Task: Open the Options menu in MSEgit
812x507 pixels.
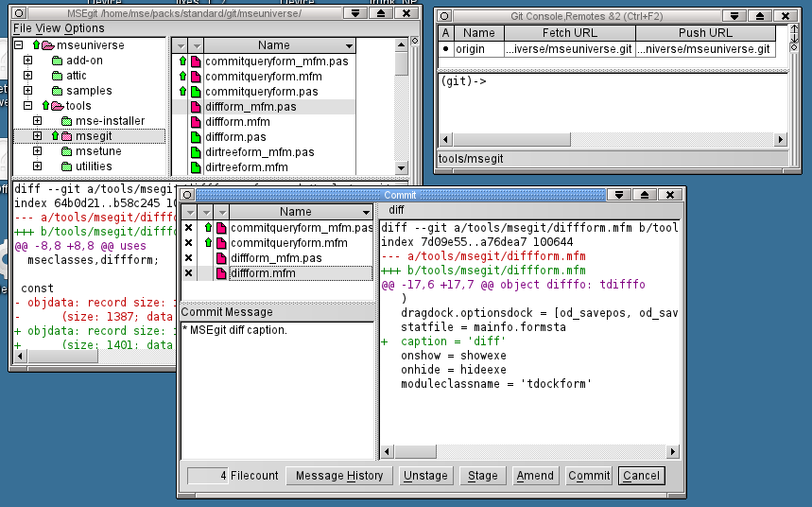Action: click(84, 28)
